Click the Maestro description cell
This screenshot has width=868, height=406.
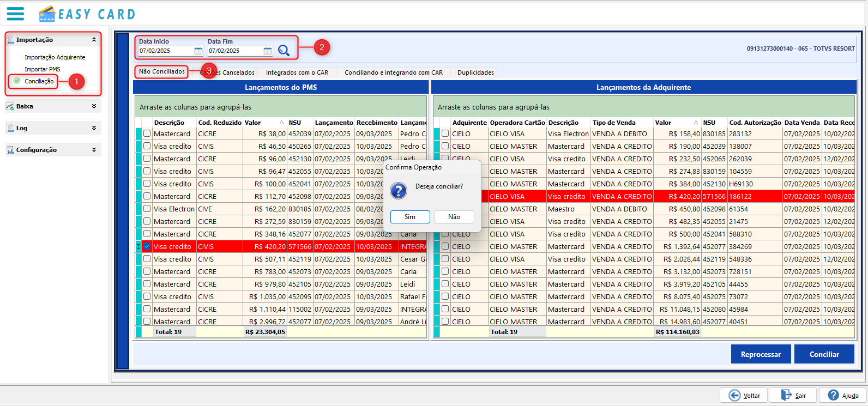coord(569,209)
